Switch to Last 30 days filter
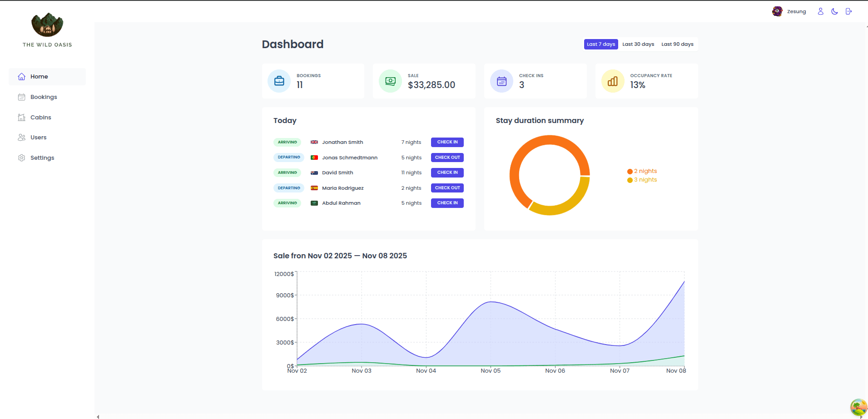The height and width of the screenshot is (419, 868). pyautogui.click(x=638, y=44)
